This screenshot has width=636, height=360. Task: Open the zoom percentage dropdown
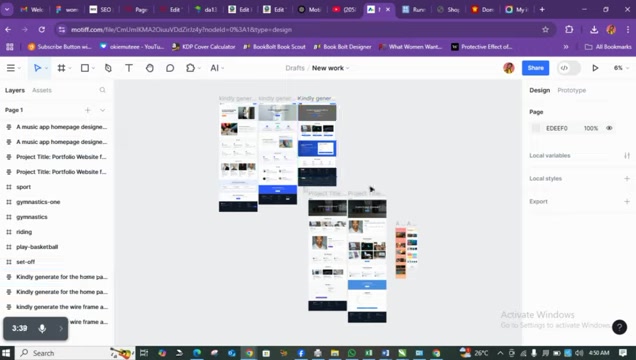pyautogui.click(x=621, y=68)
